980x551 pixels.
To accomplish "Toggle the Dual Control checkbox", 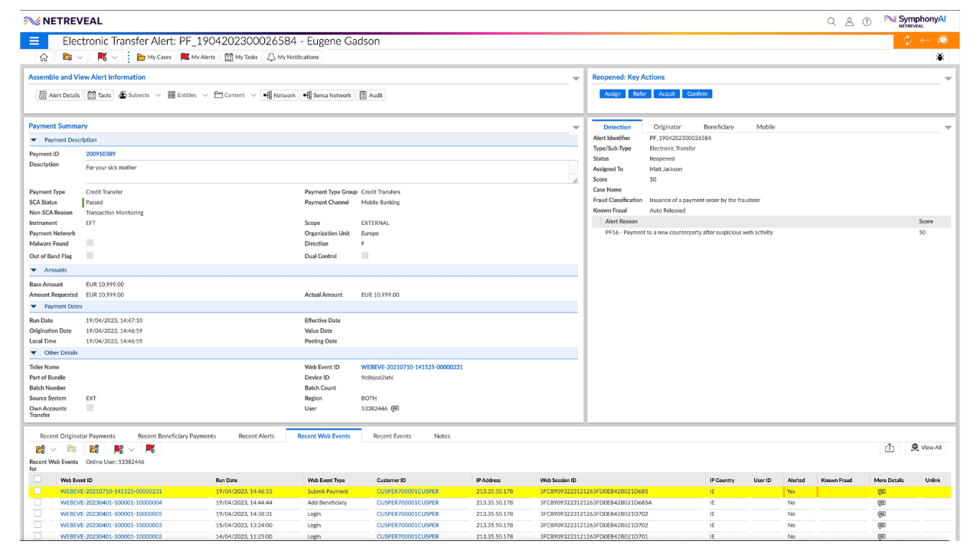I will [x=364, y=256].
